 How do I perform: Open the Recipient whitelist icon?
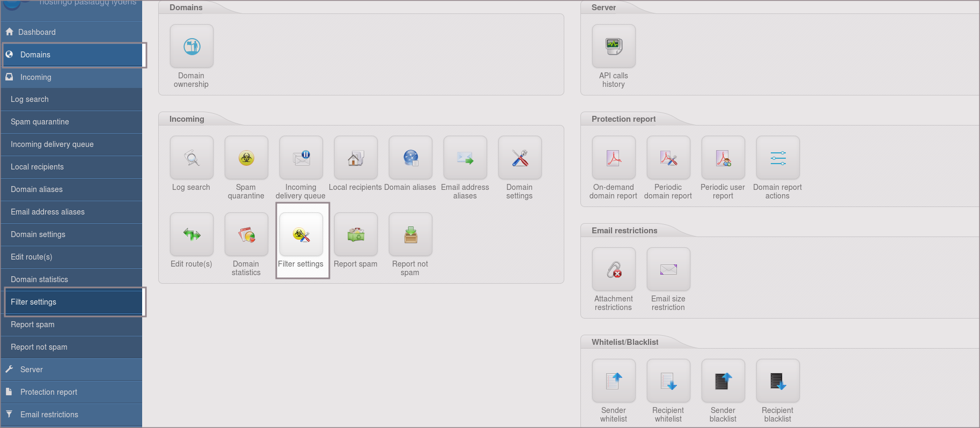click(668, 381)
